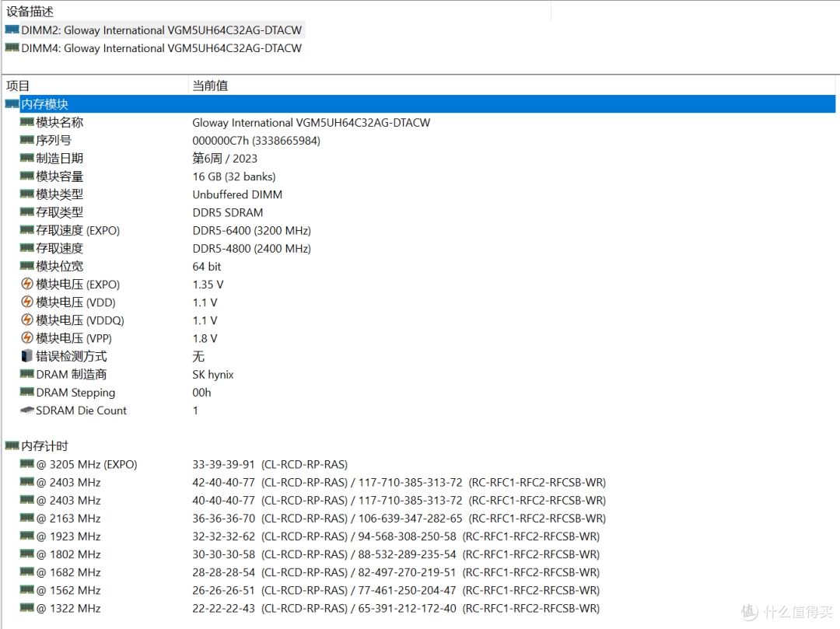Click the 内存计时 group icon
Image resolution: width=840 pixels, height=629 pixels.
coord(12,446)
